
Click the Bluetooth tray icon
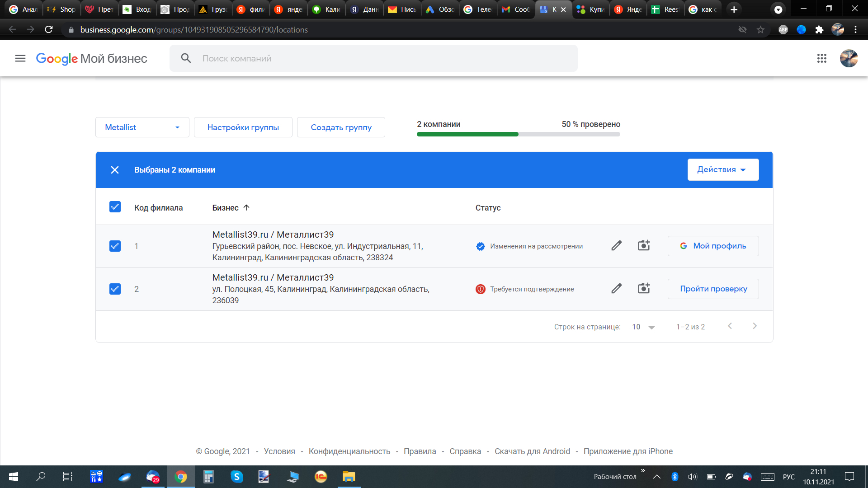675,477
